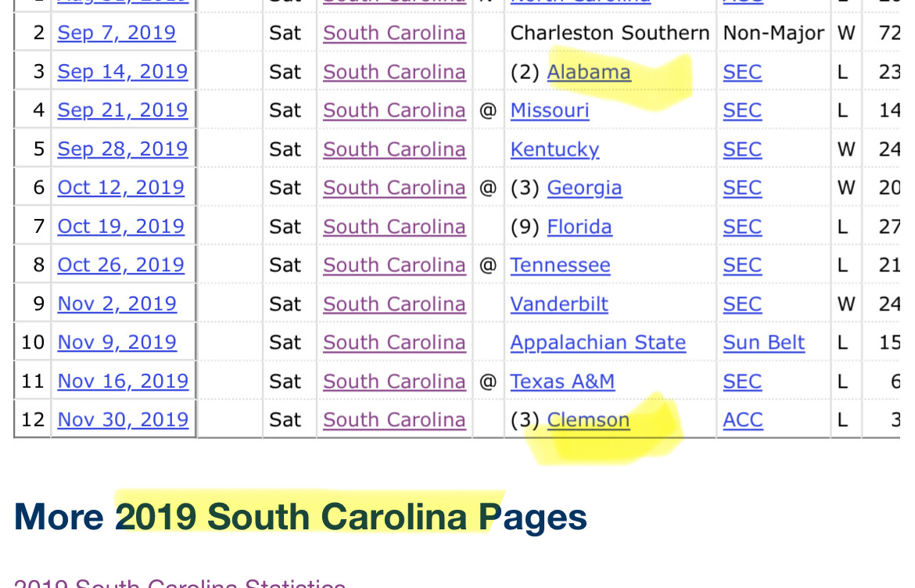
Task: Click the Texas A&M opponent link
Action: click(x=562, y=381)
